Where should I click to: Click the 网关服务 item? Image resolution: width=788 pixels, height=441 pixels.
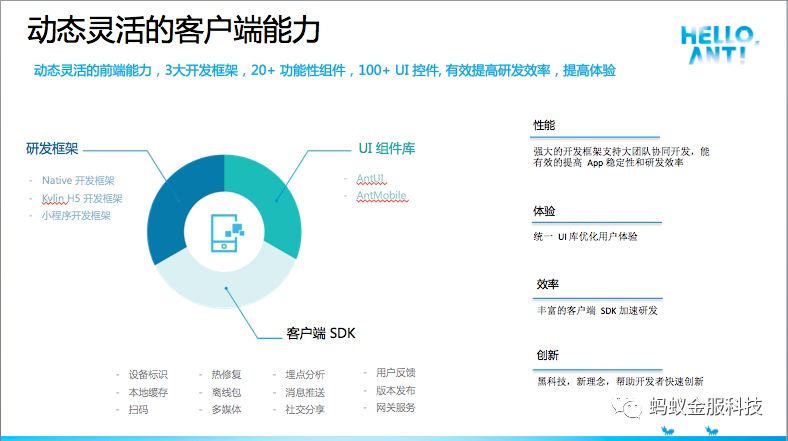[396, 407]
